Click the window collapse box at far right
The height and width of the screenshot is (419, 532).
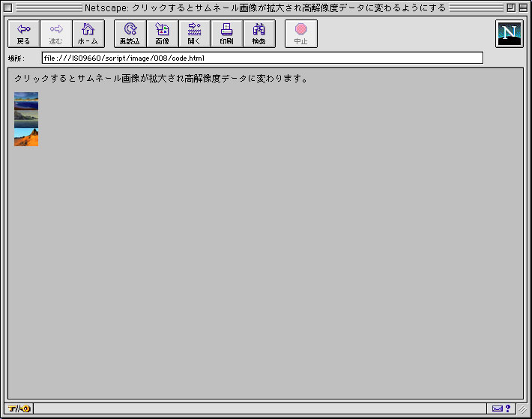coord(523,7)
